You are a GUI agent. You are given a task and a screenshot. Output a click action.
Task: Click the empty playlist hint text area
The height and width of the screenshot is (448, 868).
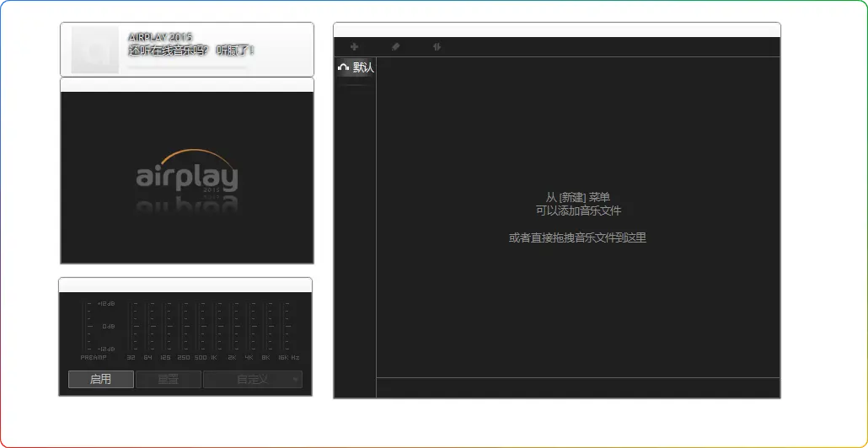[x=577, y=217]
